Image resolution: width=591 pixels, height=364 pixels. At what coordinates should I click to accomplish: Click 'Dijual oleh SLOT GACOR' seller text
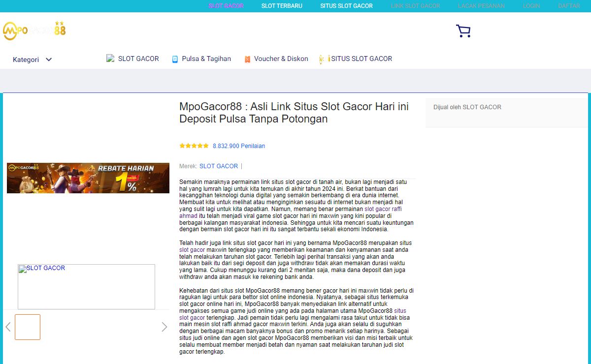point(467,107)
